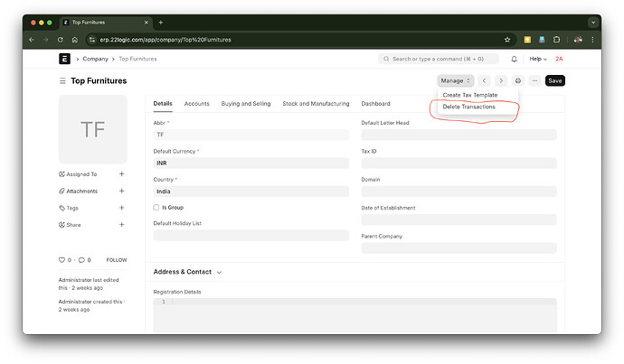Screen dimensions: 624x364
Task: Add an assignee with Assigned To plus
Action: pyautogui.click(x=122, y=174)
